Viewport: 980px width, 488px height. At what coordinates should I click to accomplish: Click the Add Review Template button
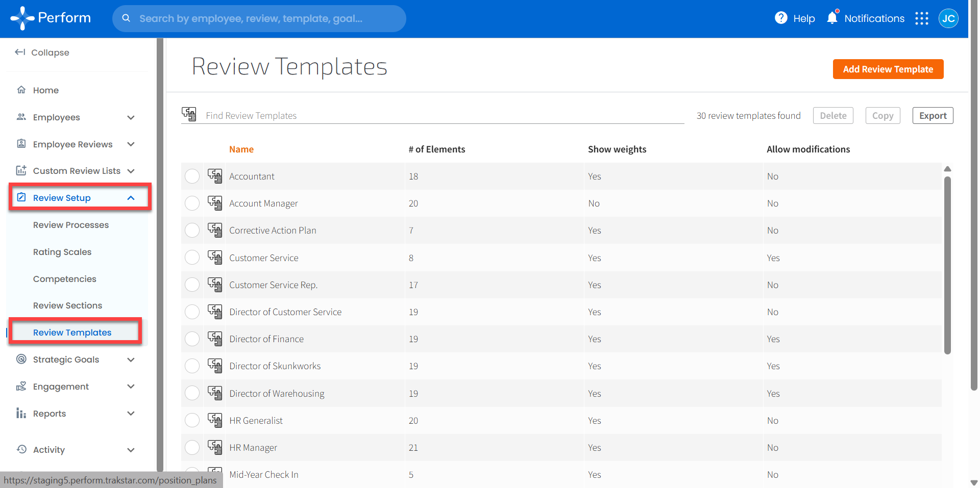click(x=888, y=69)
